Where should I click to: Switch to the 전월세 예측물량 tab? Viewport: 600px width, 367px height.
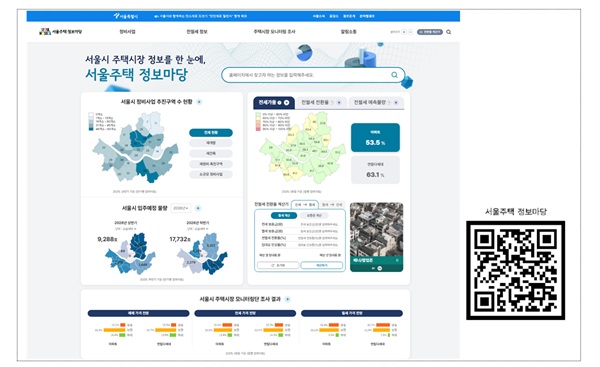[377, 103]
